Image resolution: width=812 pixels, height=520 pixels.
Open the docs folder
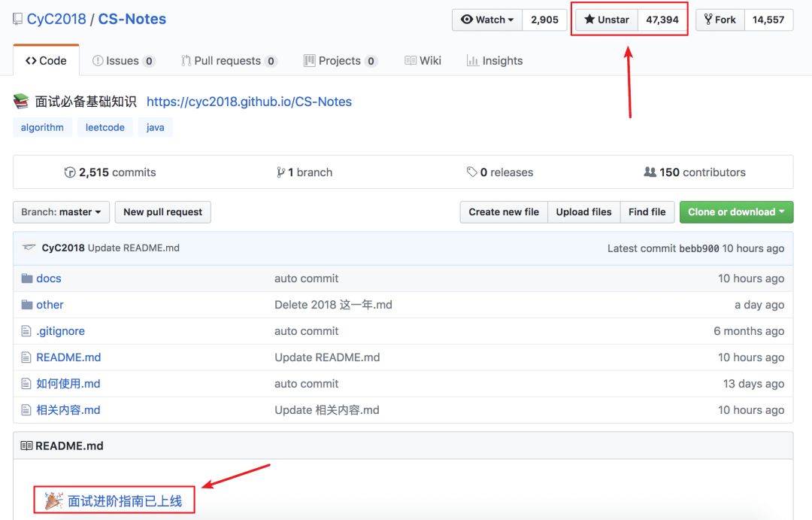click(x=49, y=278)
